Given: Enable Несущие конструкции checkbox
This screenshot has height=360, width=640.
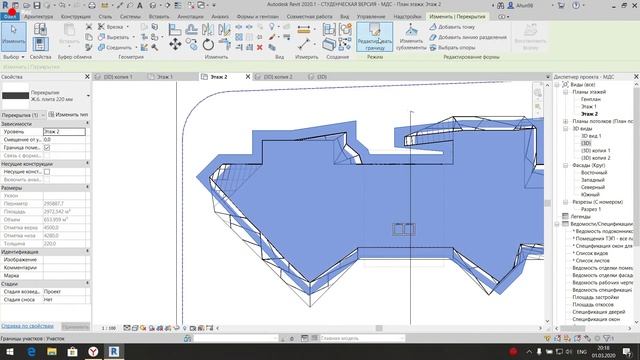Looking at the screenshot, I should [47, 172].
